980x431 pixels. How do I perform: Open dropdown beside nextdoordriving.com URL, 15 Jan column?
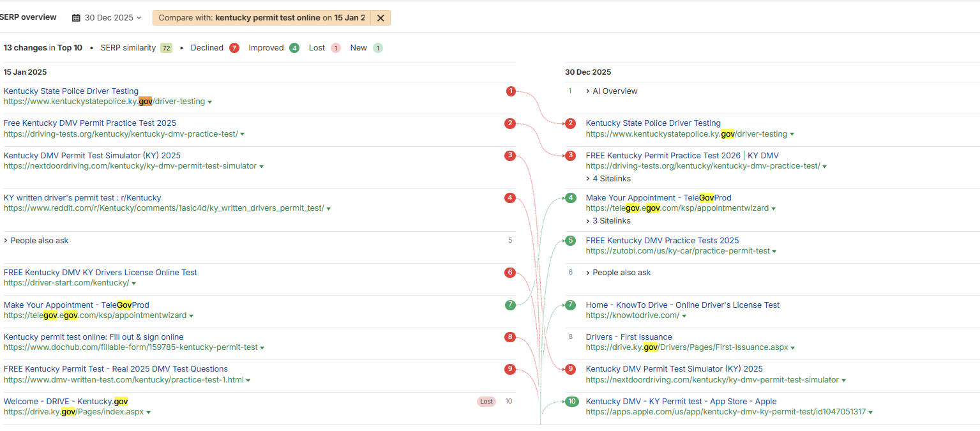coord(262,166)
